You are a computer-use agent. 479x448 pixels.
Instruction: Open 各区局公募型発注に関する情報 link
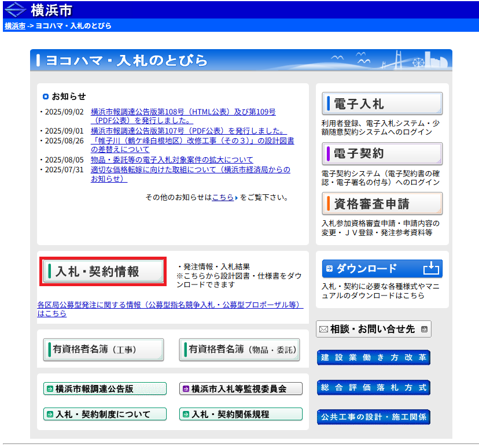[x=170, y=309]
